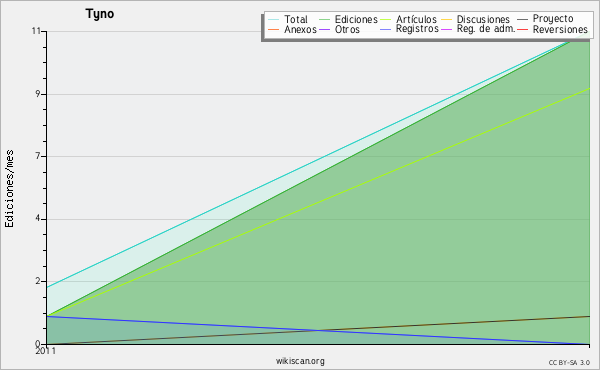This screenshot has height=370, width=600.
Task: Click the 2011 x-axis label
Action: click(x=46, y=351)
